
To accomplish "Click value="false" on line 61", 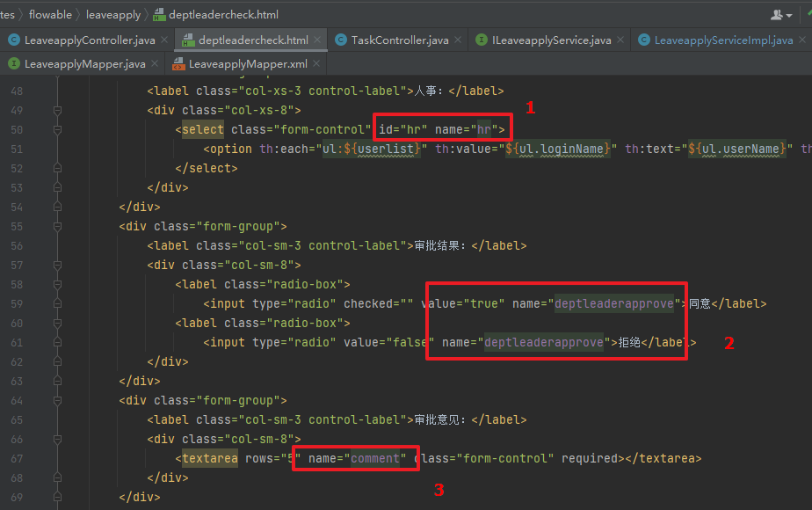I will 389,343.
